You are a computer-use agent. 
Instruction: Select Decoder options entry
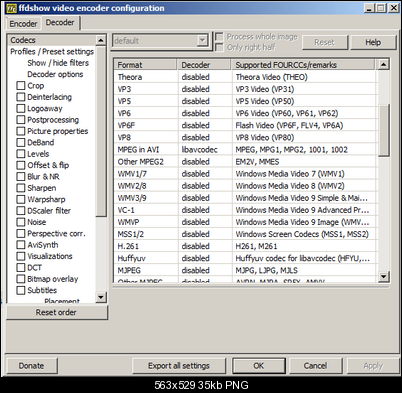pos(55,74)
